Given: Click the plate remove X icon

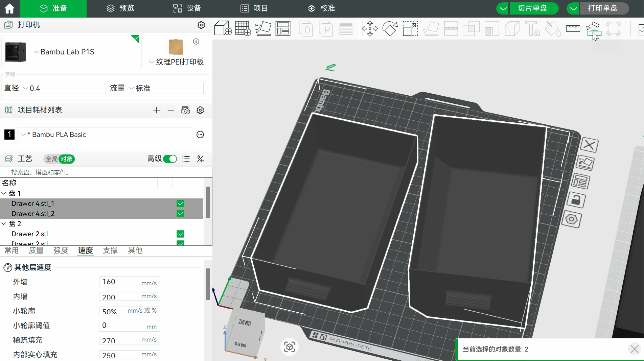Looking at the screenshot, I should pos(589,145).
